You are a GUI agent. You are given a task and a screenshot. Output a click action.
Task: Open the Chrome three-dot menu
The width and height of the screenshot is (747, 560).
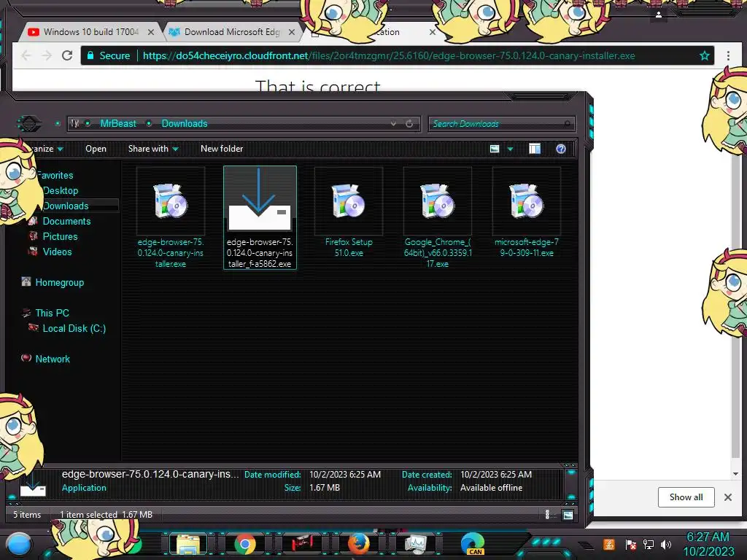click(728, 55)
